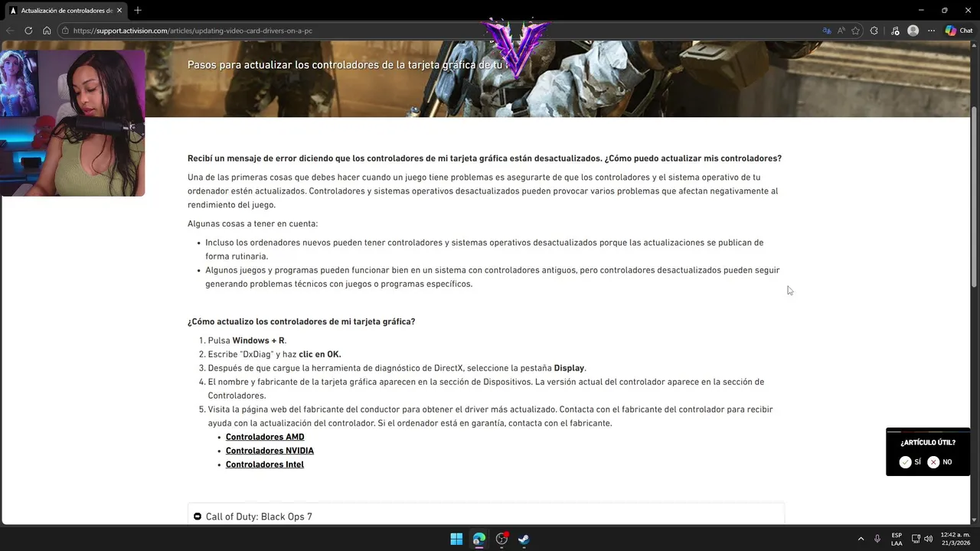This screenshot has width=980, height=551.
Task: Click the banner title "Pasos para actualizar los controladores"
Action: coord(348,65)
